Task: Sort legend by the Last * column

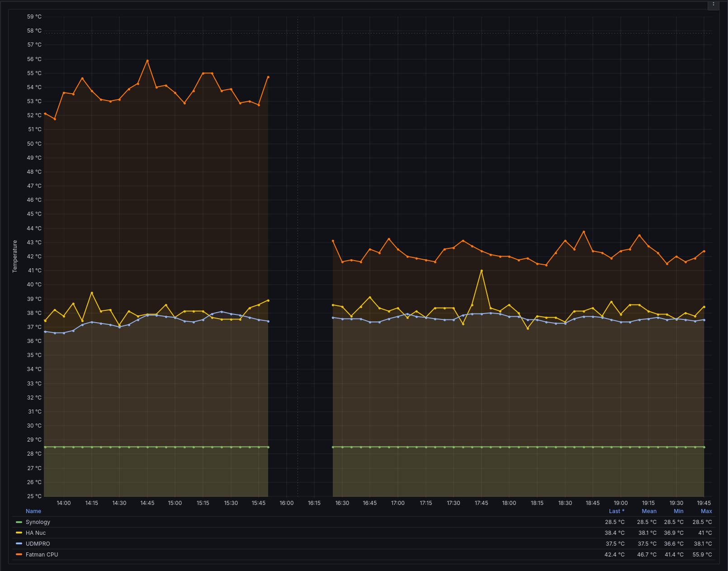Action: tap(616, 511)
